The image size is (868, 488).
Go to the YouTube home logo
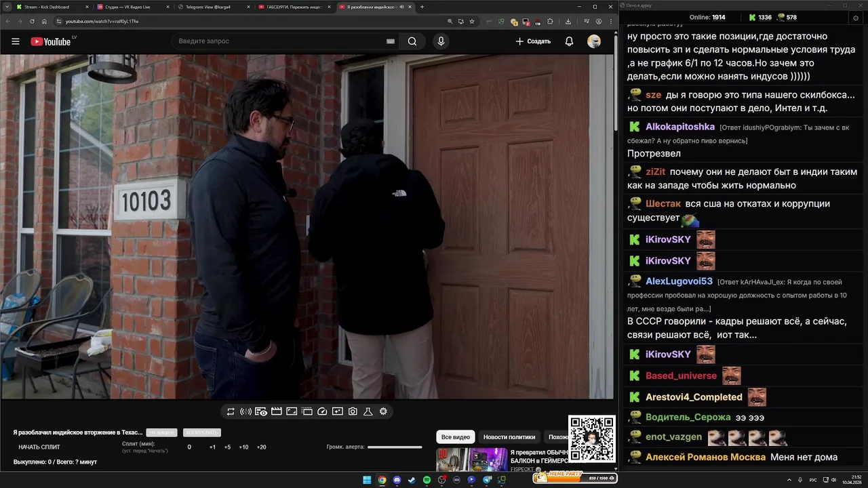click(x=51, y=41)
